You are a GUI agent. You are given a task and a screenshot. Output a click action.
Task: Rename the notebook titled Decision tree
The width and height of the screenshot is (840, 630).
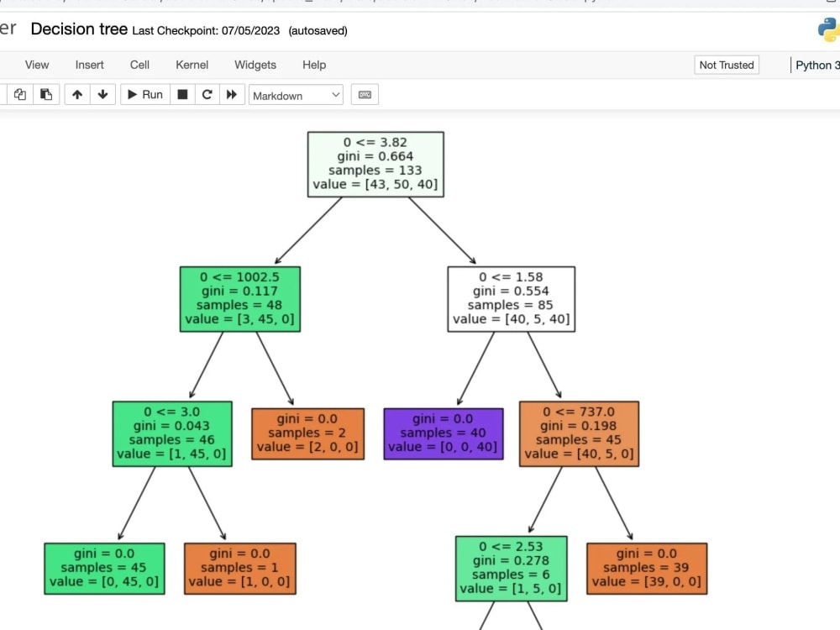(x=79, y=29)
